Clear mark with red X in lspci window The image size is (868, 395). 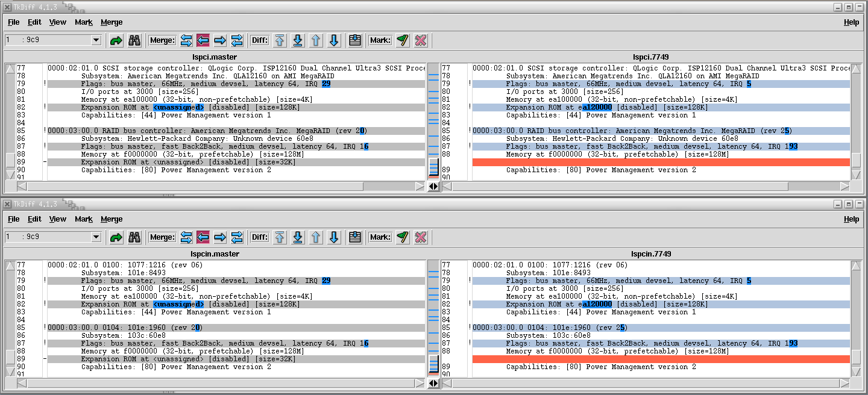click(421, 40)
